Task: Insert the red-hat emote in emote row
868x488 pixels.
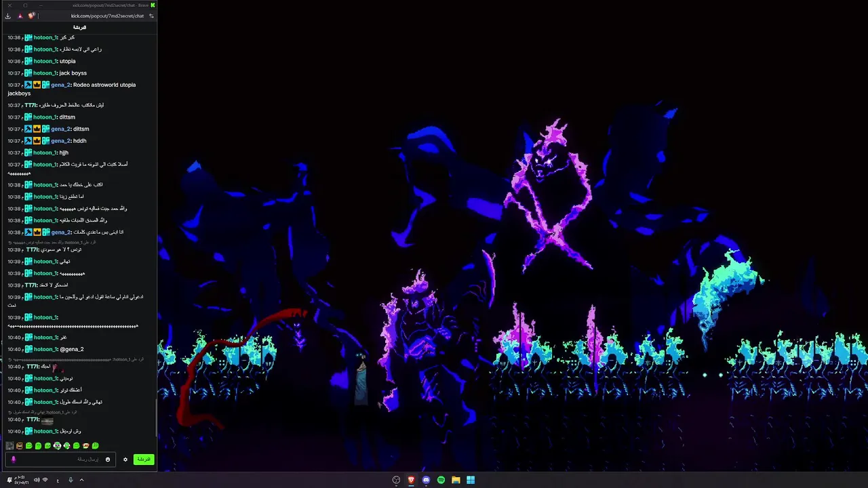Action: [x=85, y=446]
